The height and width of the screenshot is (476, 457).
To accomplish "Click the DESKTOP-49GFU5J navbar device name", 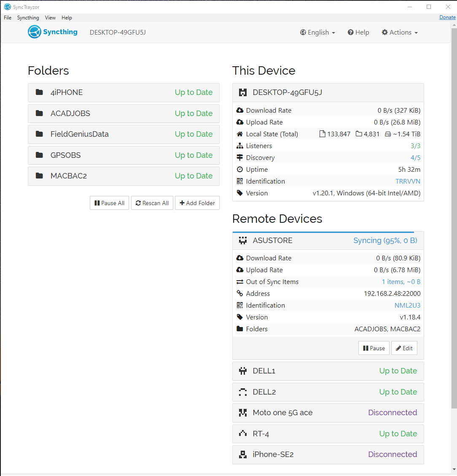I will [x=118, y=32].
